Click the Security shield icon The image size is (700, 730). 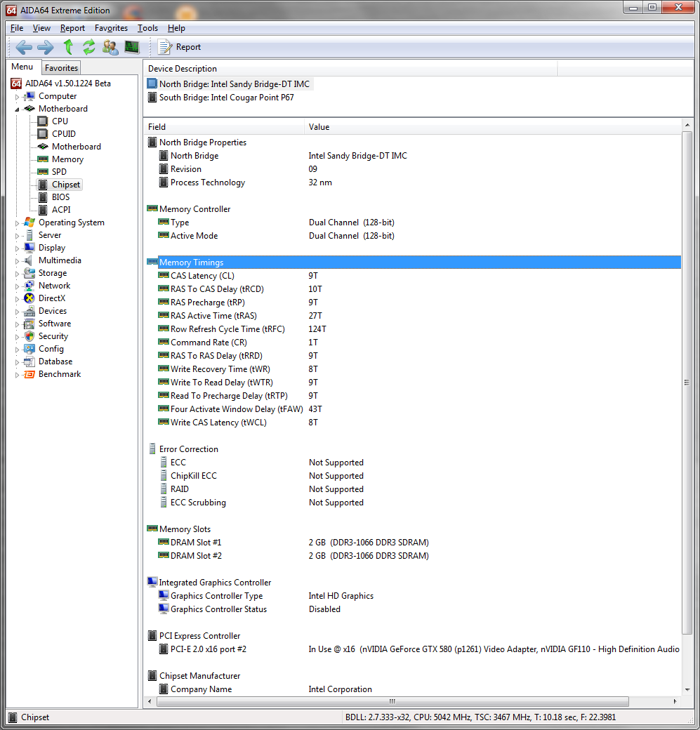pyautogui.click(x=29, y=336)
